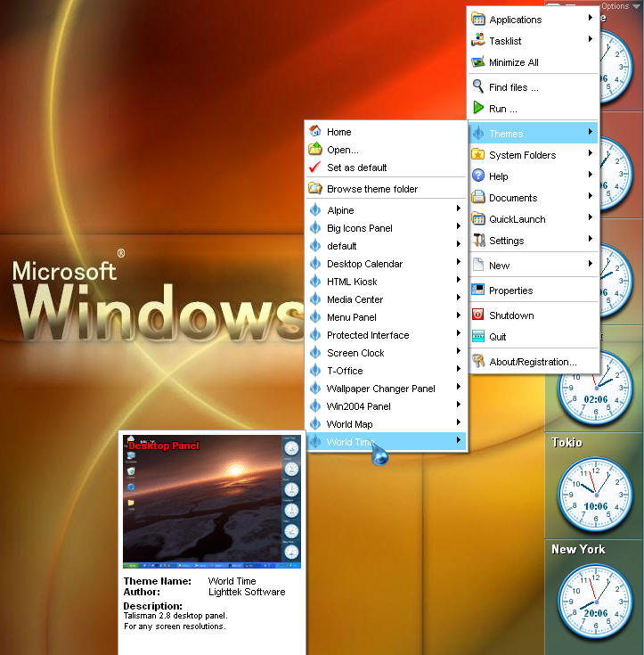Viewport: 644px width, 655px height.
Task: Click the Help question mark icon
Action: [x=477, y=176]
